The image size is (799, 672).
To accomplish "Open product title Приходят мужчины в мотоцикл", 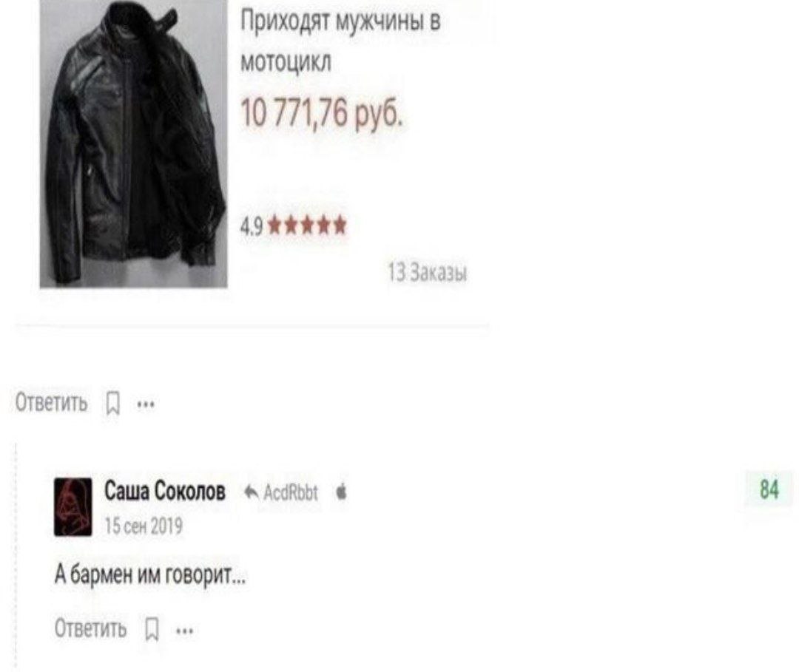I will [340, 41].
